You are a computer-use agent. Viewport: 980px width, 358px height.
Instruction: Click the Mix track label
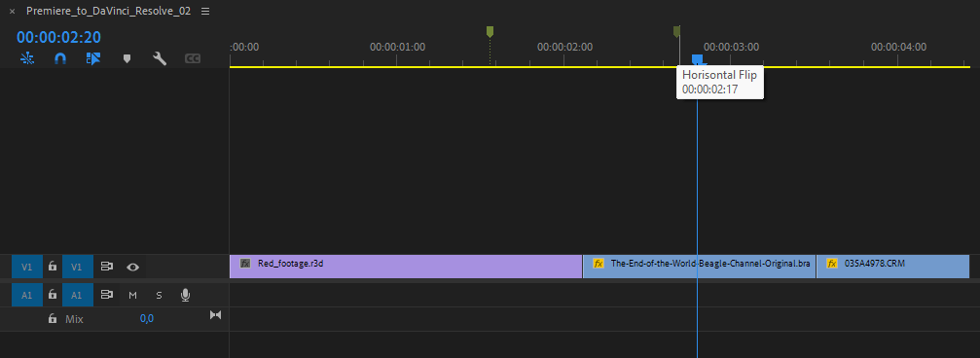tap(74, 319)
